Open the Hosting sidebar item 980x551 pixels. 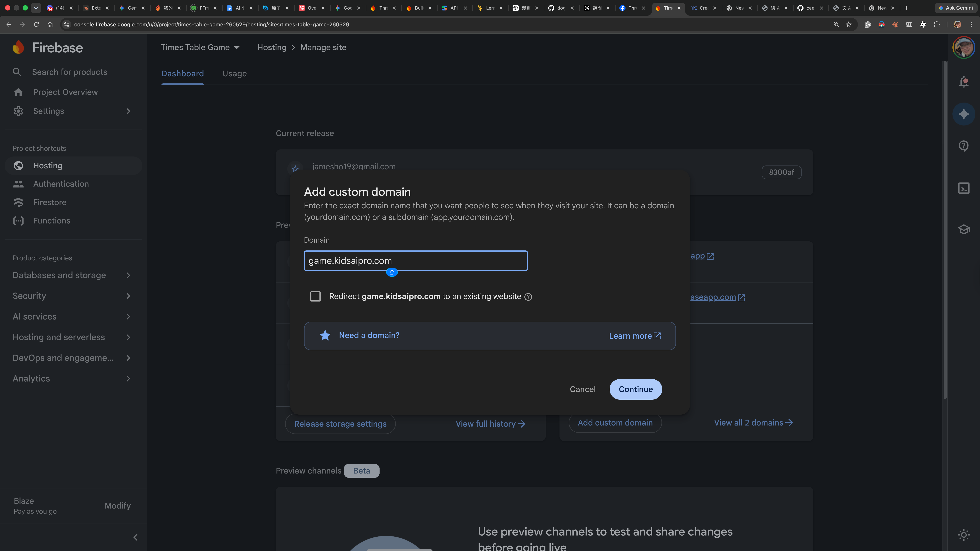73,165
